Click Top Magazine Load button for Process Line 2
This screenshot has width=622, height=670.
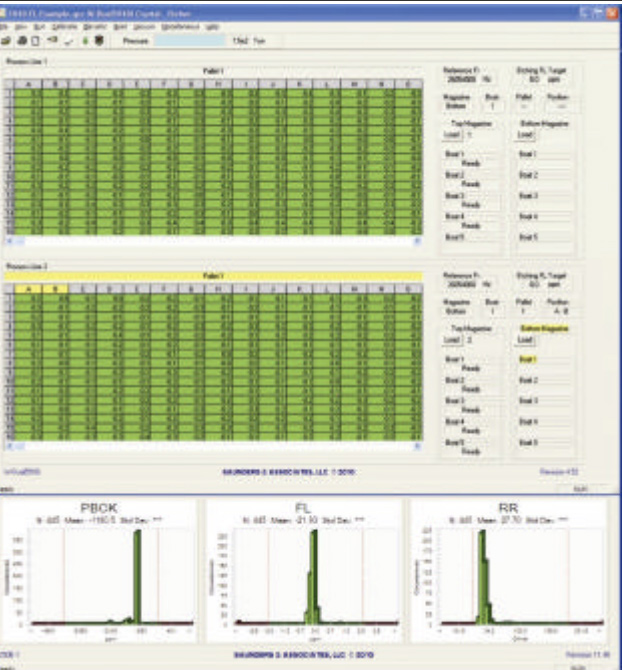tap(452, 340)
